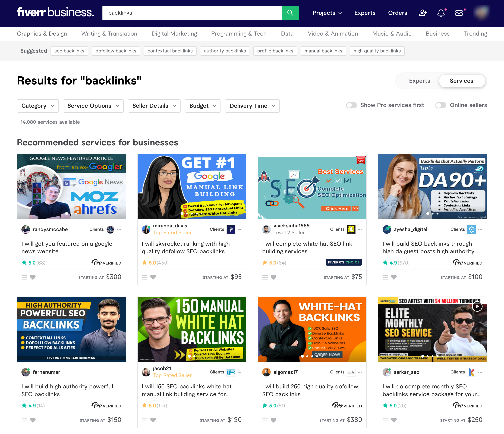Open the DA90+ backlinks gig thumbnail
Screen dimensions: 504x434
432,187
